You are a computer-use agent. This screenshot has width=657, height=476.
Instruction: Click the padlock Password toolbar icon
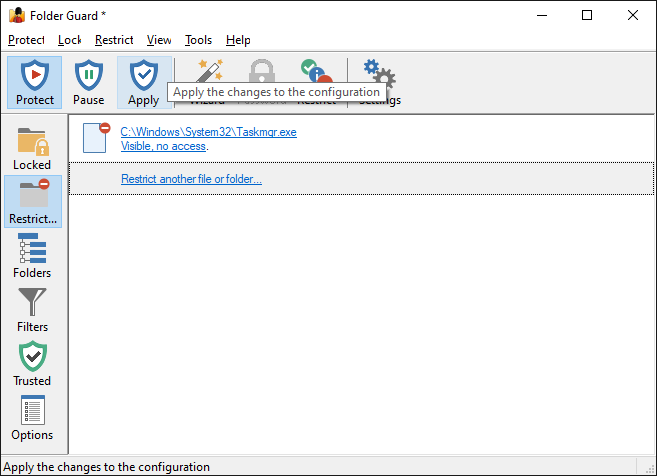[262, 71]
